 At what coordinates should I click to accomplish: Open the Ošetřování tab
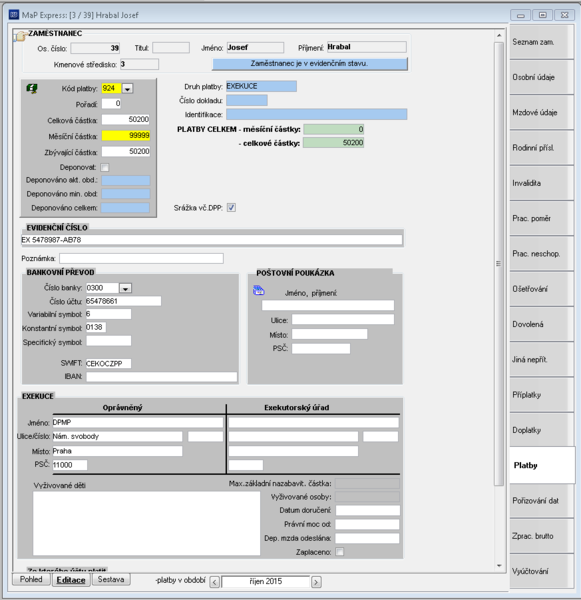[x=542, y=289]
